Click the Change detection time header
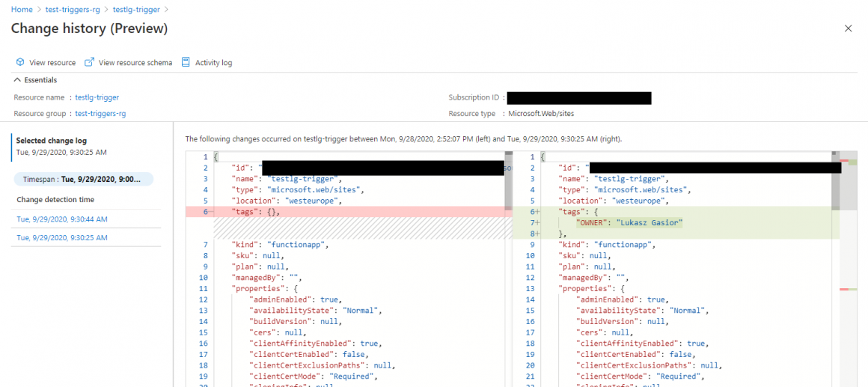The height and width of the screenshot is (387, 868). (55, 199)
